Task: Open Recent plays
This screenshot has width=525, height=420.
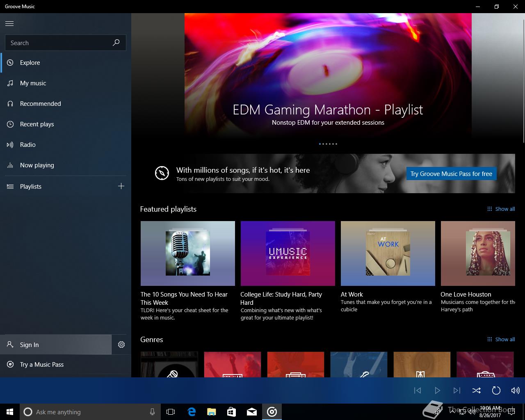Action: pyautogui.click(x=66, y=124)
